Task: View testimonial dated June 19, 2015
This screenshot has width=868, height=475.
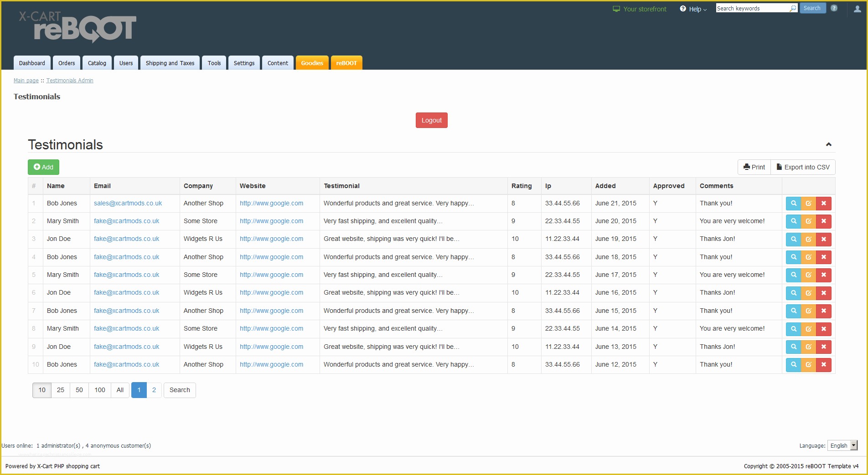Action: tap(793, 239)
